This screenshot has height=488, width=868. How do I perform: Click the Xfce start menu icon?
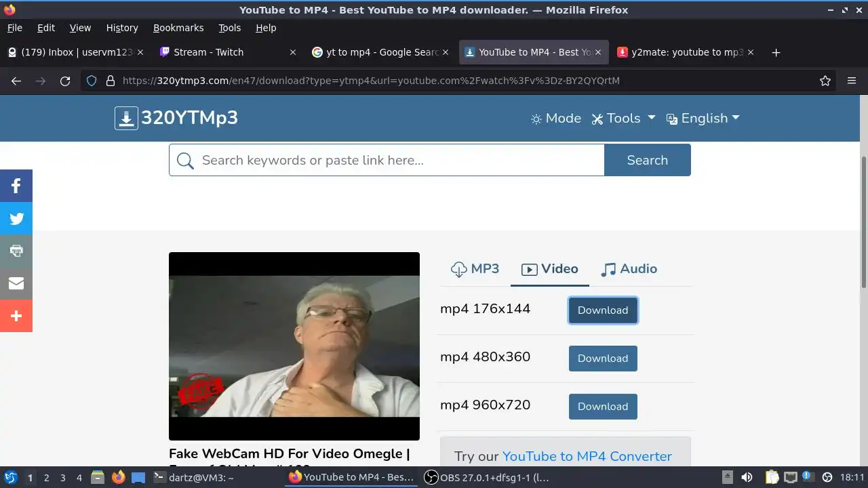(x=10, y=477)
